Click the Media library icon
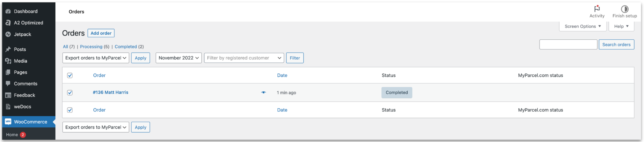 [8, 61]
